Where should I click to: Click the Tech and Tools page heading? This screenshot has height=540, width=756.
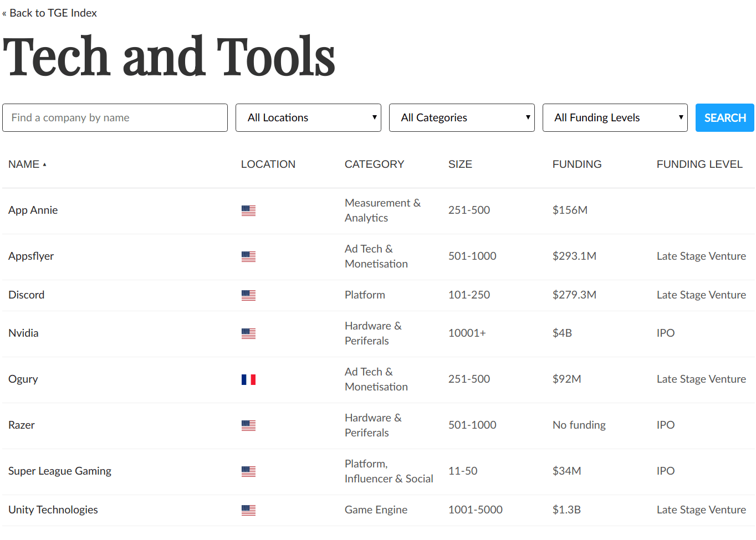click(x=169, y=57)
